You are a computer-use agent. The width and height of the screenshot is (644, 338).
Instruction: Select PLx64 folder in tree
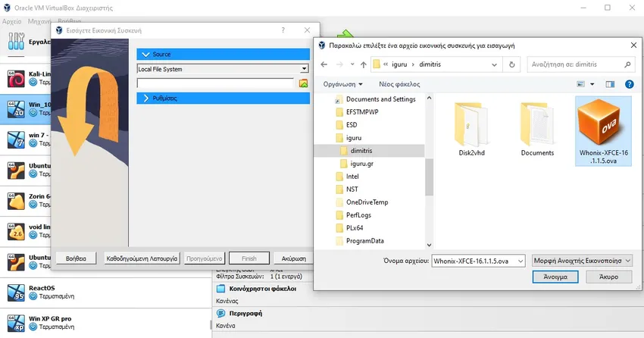(355, 228)
